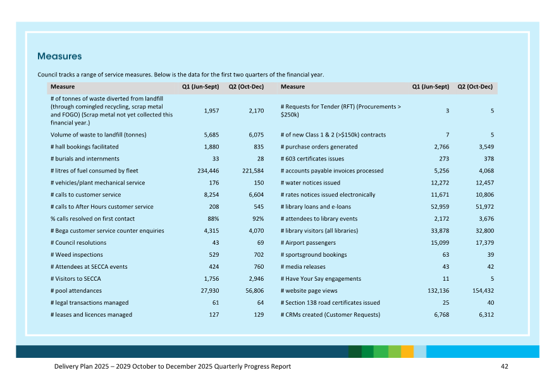The height and width of the screenshot is (392, 554).
Task: Click the '# Have Your Say engagements' label
Action: tap(321, 279)
